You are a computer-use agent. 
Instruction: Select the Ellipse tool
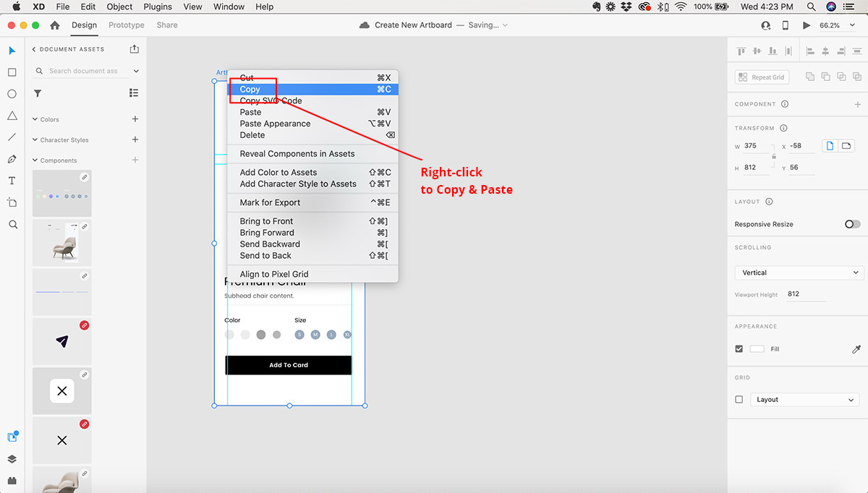coord(12,94)
